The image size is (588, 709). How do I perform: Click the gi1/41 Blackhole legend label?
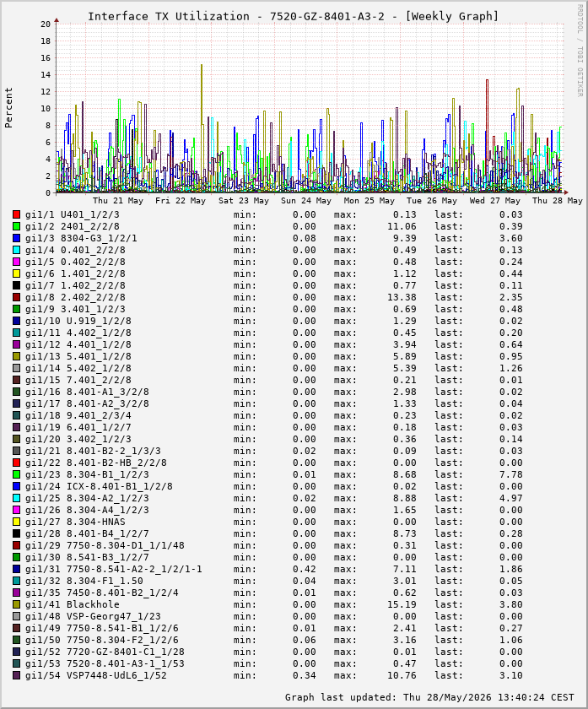(73, 604)
